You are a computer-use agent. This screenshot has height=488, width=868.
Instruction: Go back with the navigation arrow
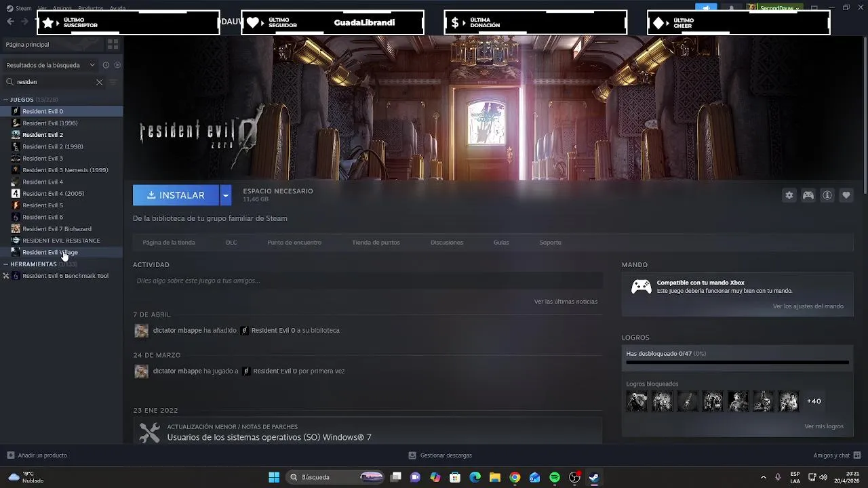[x=9, y=22]
